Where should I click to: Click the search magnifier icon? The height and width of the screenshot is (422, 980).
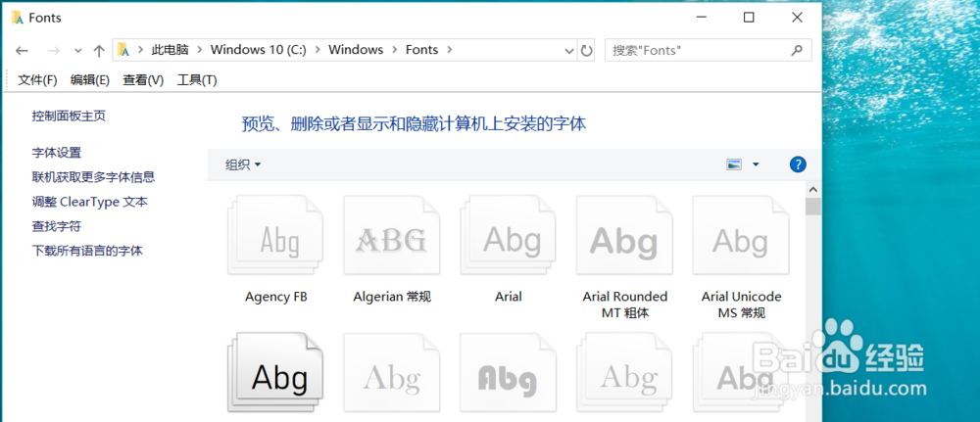(797, 51)
